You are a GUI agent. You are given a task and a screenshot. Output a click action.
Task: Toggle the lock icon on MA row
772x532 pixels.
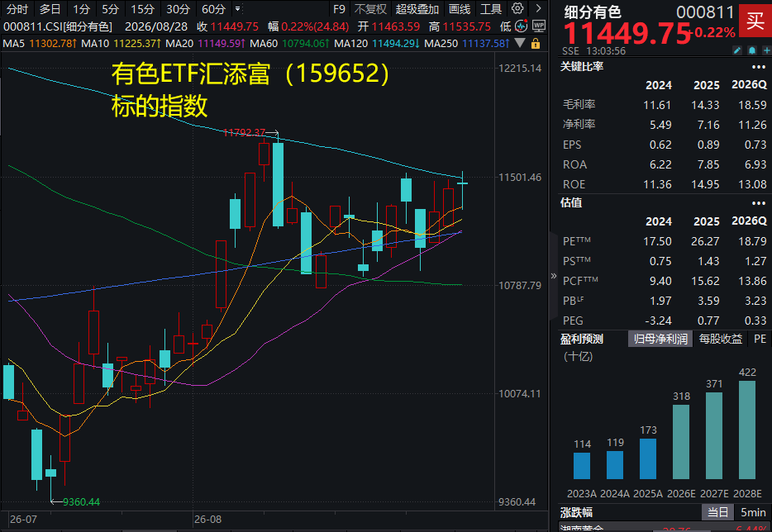pos(536,44)
